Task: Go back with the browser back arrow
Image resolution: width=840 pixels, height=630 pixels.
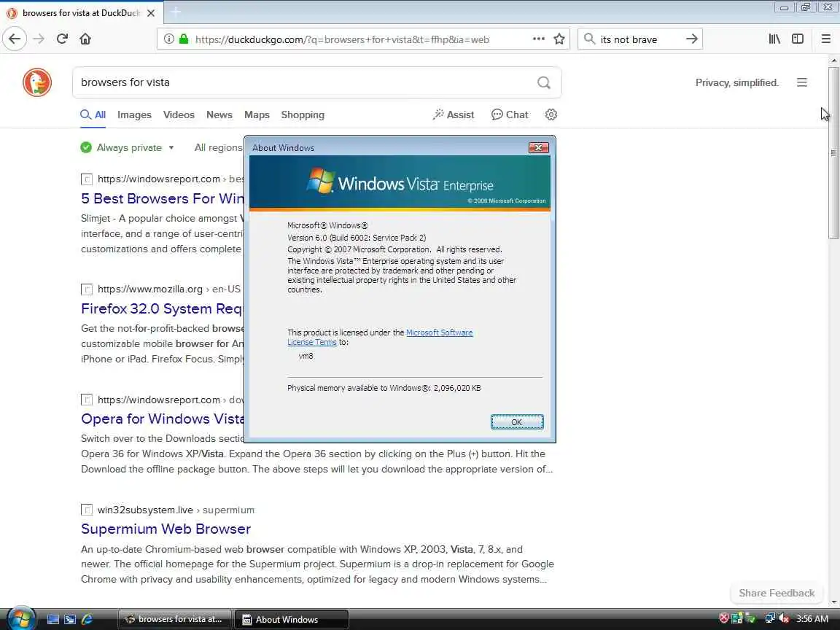Action: click(15, 39)
